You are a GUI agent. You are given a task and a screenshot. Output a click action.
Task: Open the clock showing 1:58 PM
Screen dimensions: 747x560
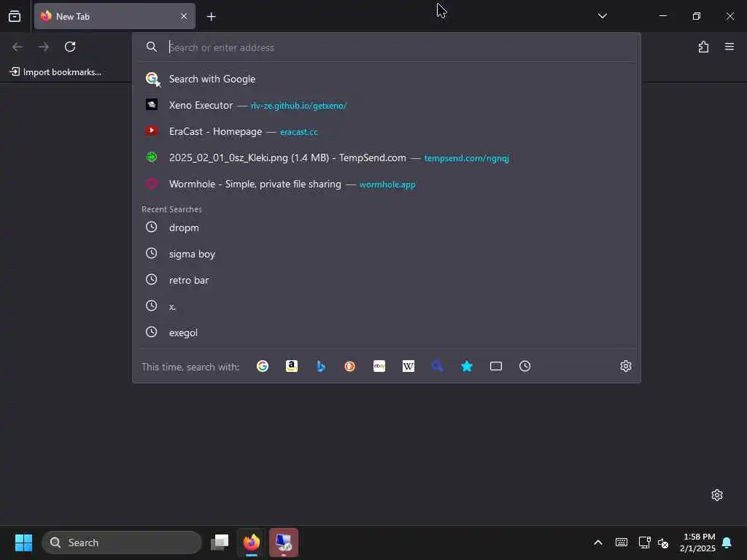tap(697, 542)
